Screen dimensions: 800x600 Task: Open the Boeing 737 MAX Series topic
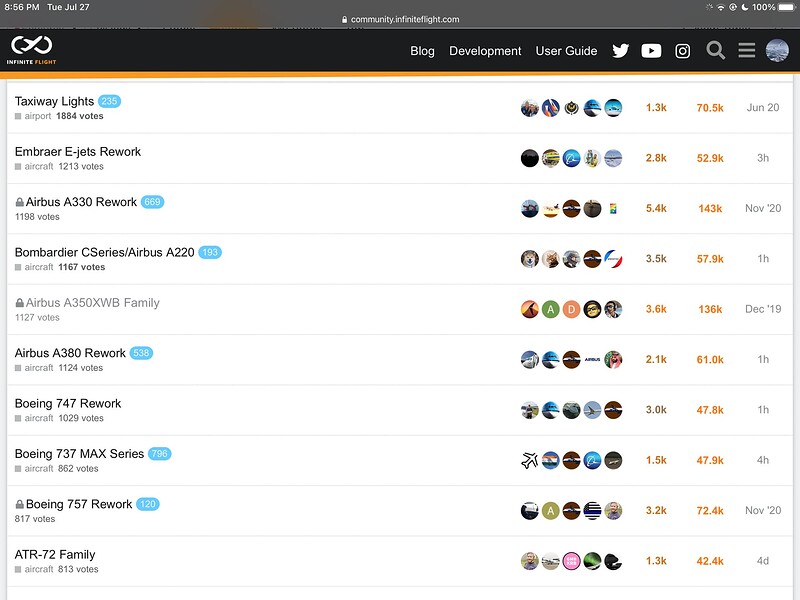[79, 454]
